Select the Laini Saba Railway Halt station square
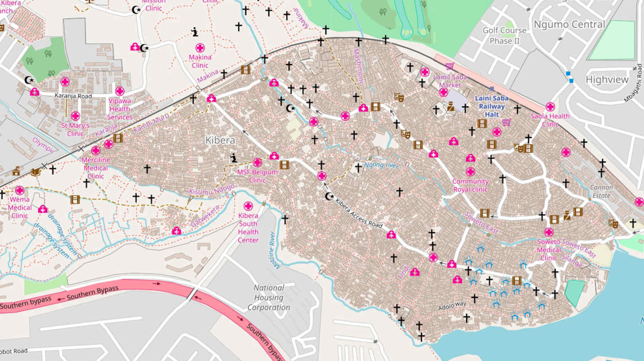Screen dimensions: 644x361 (491, 89)
